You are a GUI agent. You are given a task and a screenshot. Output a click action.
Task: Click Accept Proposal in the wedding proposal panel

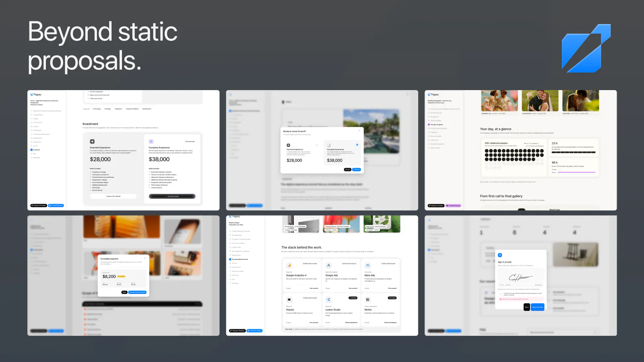pyautogui.click(x=453, y=206)
